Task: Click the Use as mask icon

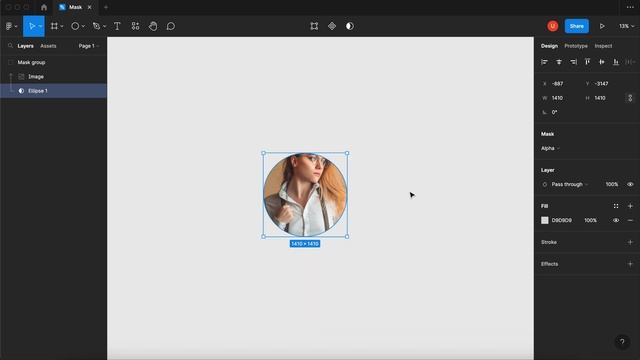Action: coord(350,26)
